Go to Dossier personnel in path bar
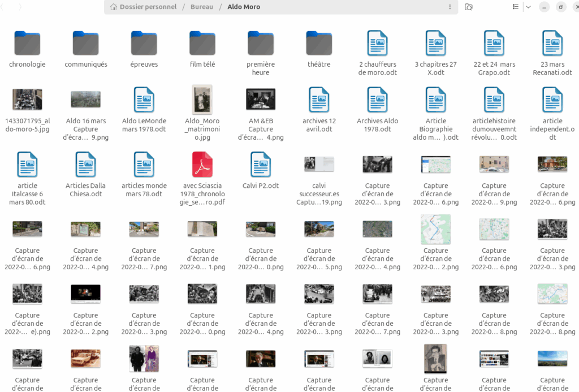 point(143,7)
